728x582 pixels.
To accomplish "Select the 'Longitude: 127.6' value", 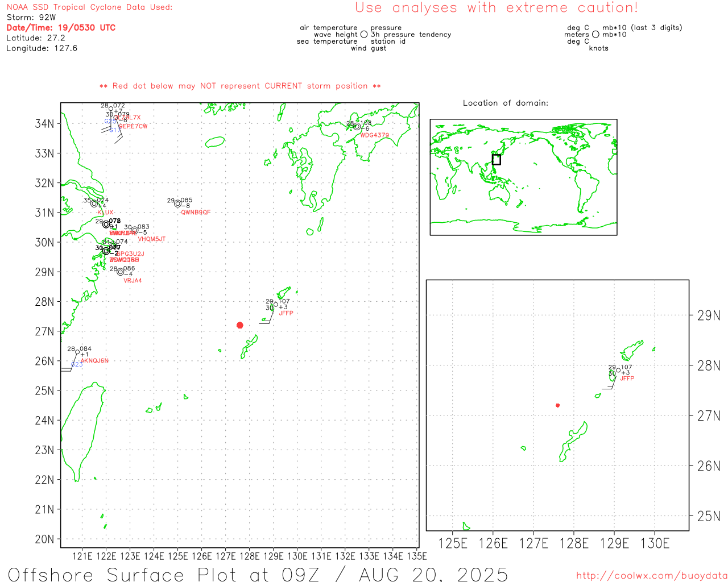I will 42,48.
